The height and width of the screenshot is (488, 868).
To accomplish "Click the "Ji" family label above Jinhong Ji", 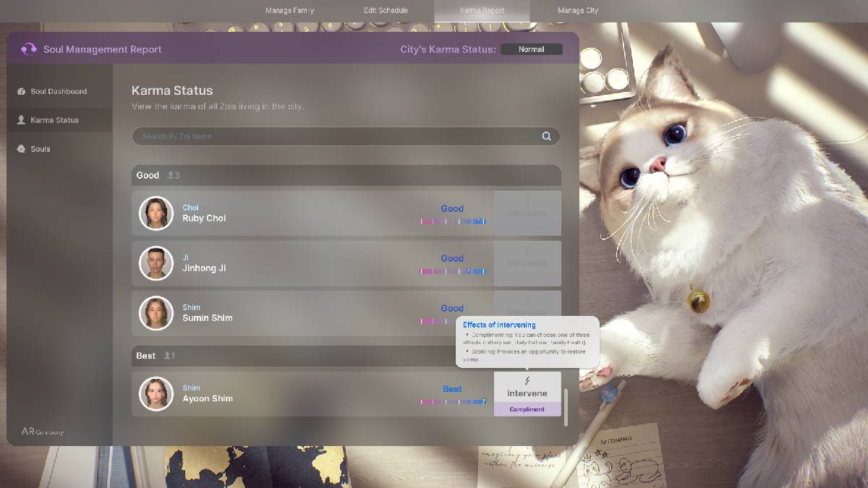I will [186, 257].
